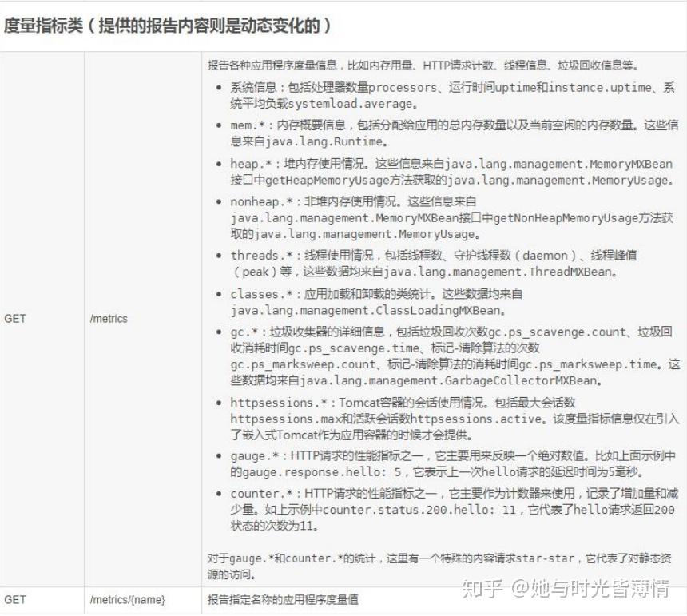The width and height of the screenshot is (687, 616).
Task: Select the /metrics endpoint path text
Action: [x=109, y=318]
